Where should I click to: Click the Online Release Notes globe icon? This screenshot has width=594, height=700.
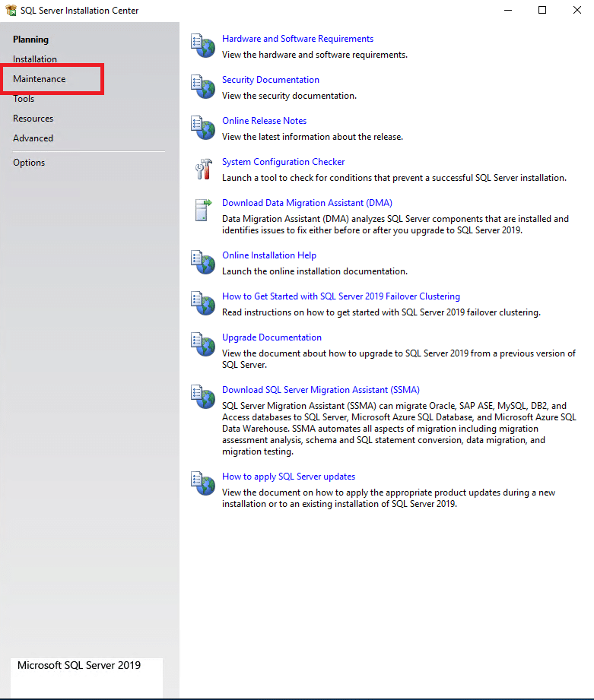(203, 128)
